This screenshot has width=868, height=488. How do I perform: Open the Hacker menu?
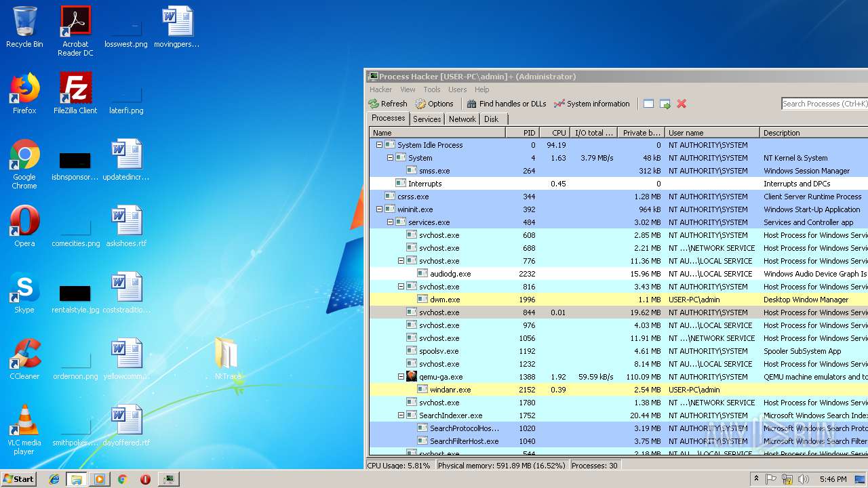[380, 89]
